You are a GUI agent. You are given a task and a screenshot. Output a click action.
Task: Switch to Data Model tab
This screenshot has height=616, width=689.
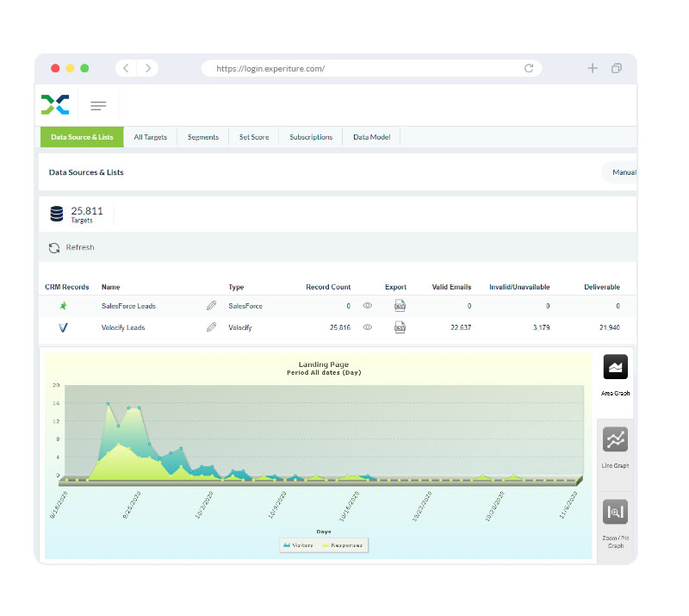372,137
